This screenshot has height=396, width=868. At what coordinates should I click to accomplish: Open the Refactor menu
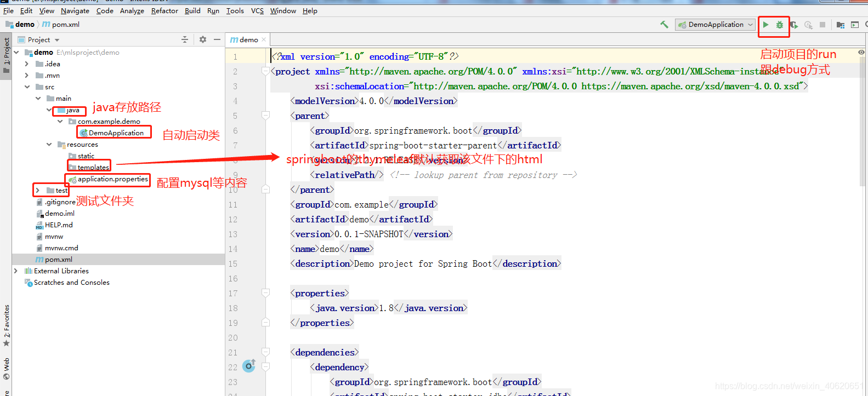[164, 10]
